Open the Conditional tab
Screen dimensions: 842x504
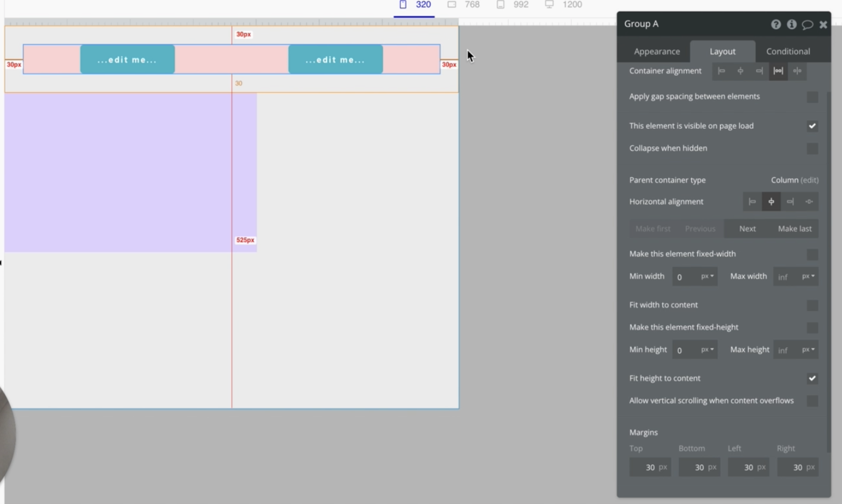coord(788,52)
